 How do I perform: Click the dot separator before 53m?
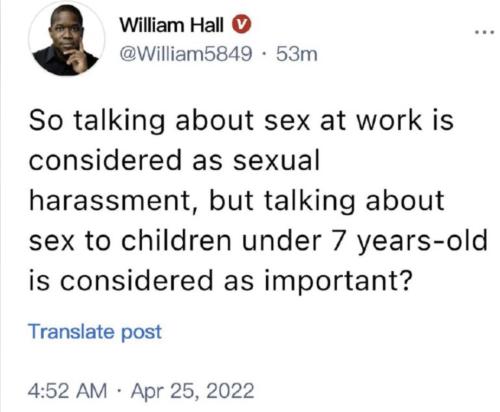(x=264, y=54)
